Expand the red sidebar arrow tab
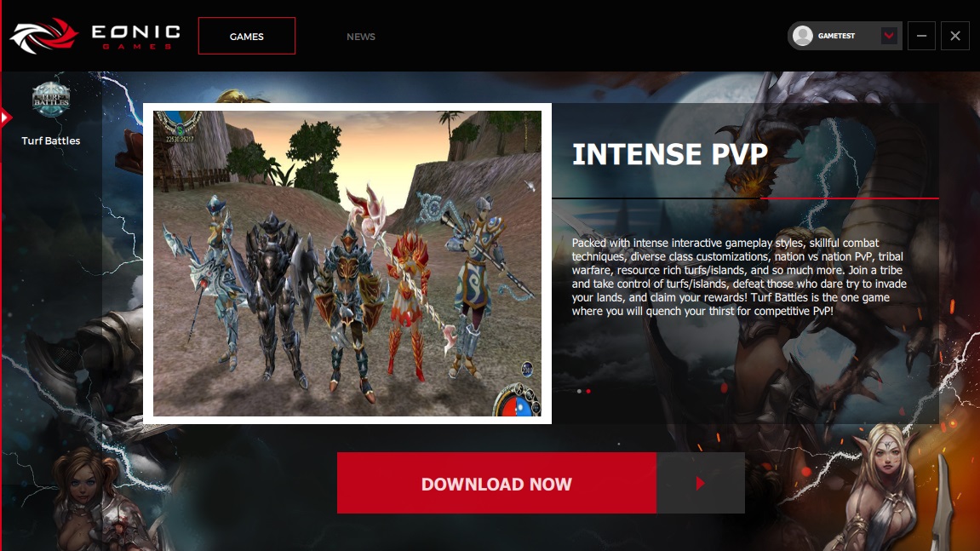Viewport: 980px width, 551px height. (x=6, y=117)
